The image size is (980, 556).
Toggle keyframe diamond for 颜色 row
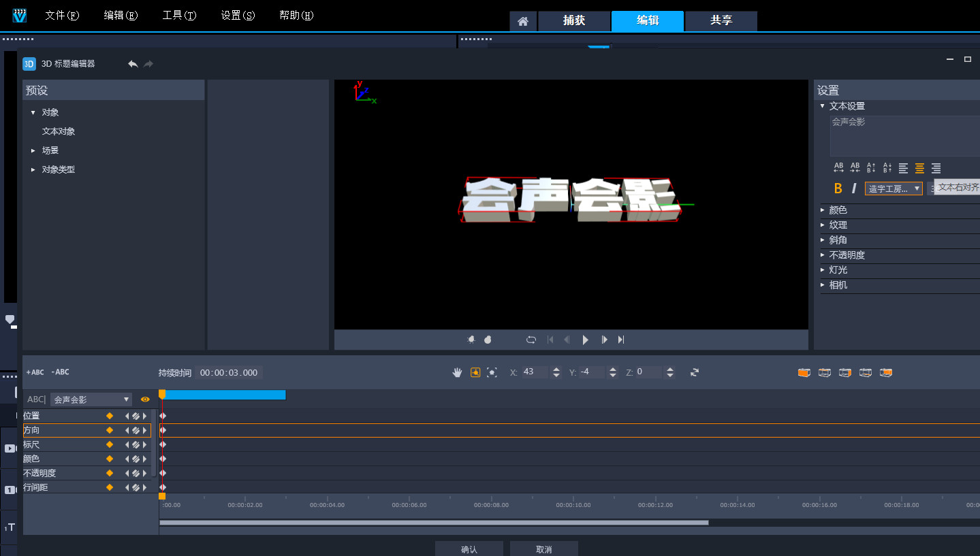click(x=109, y=459)
